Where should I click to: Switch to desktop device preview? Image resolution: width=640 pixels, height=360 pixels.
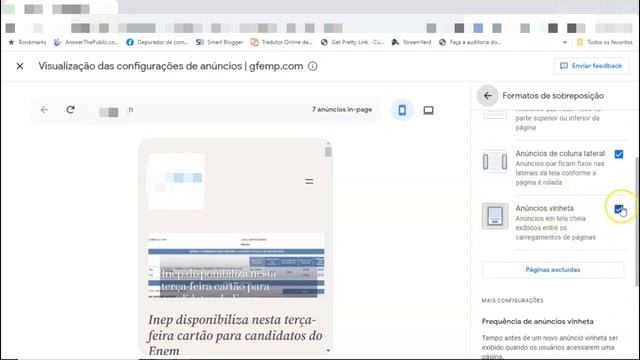coord(428,110)
